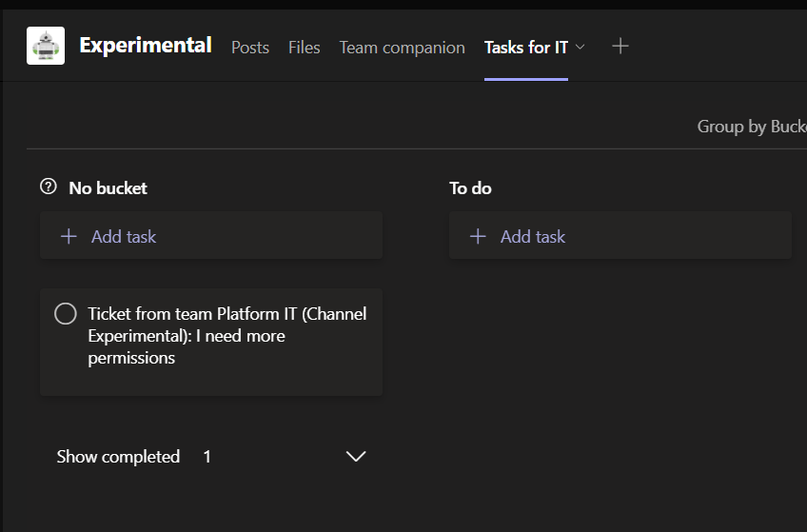Click the Experimental team robot avatar
Screen dimensions: 807x532
[46, 46]
